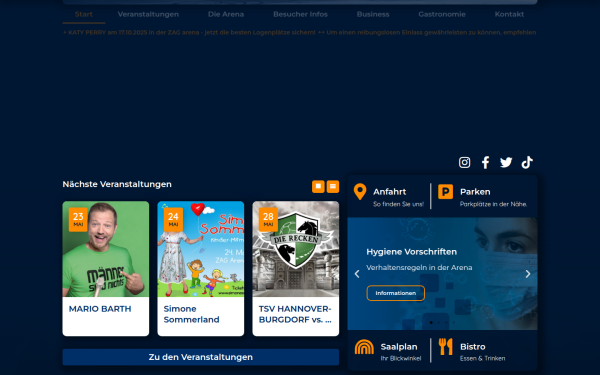Click the 28 MAI date badge

click(x=268, y=220)
